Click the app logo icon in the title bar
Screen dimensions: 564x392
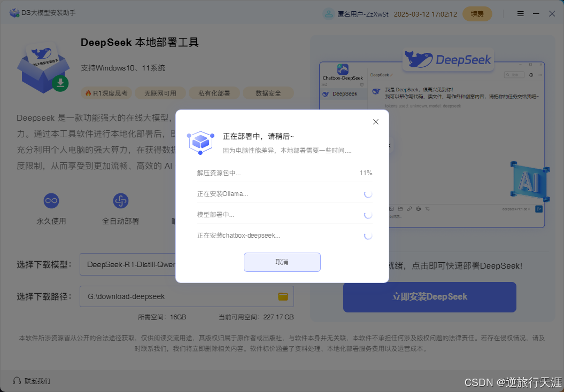(x=14, y=13)
